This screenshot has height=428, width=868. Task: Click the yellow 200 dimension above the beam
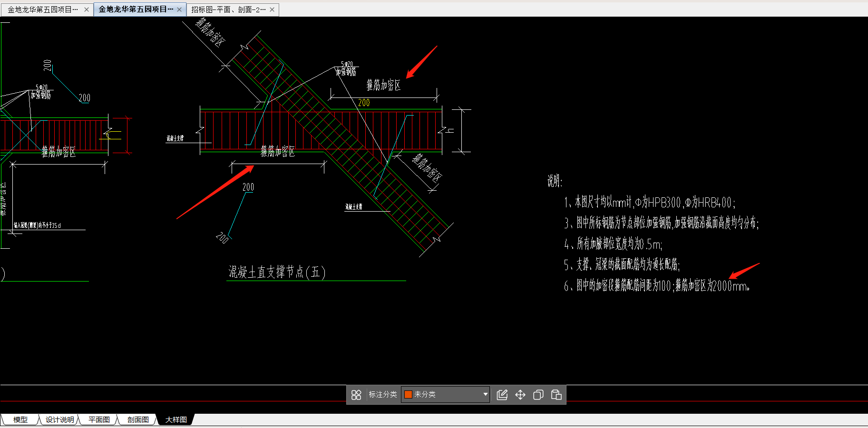[x=364, y=103]
